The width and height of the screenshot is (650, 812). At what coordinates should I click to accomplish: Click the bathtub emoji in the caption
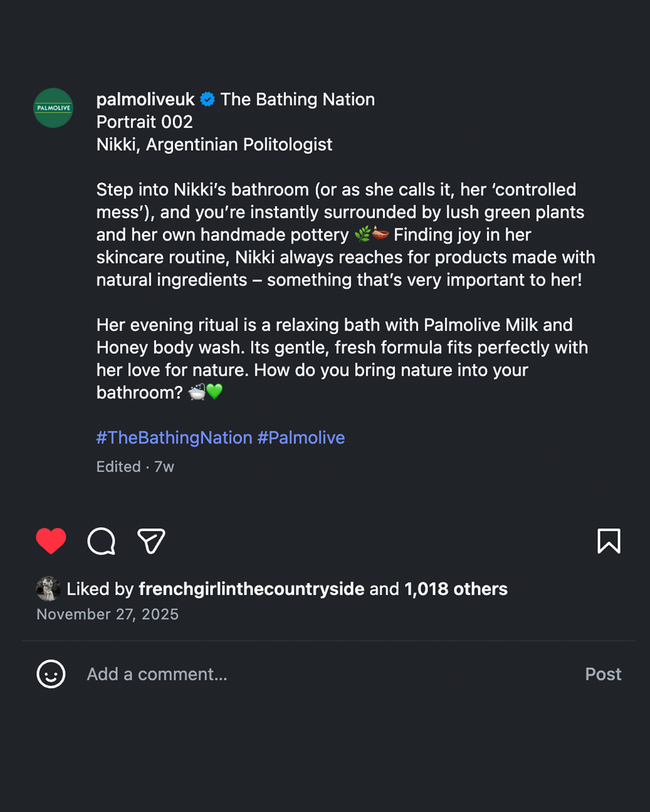(197, 392)
